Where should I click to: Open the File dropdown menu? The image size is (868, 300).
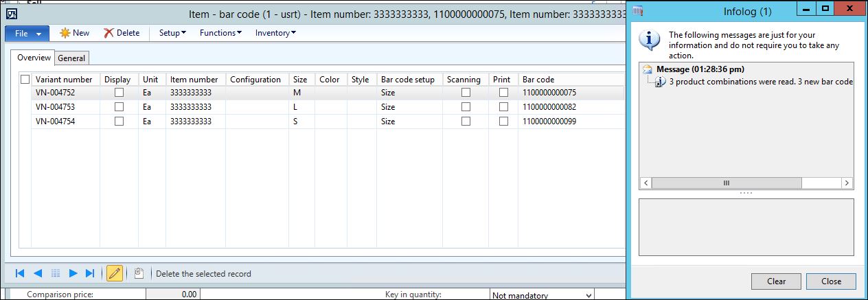click(28, 33)
